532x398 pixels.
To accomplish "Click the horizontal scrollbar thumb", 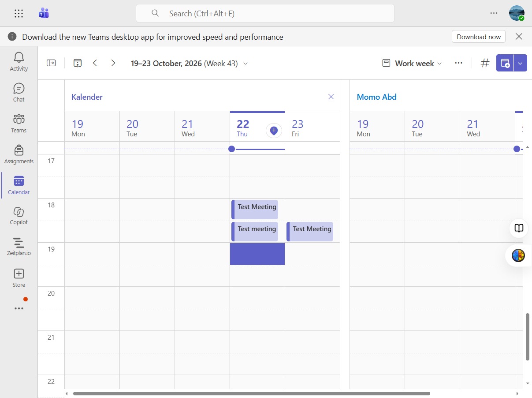I will pyautogui.click(x=252, y=393).
